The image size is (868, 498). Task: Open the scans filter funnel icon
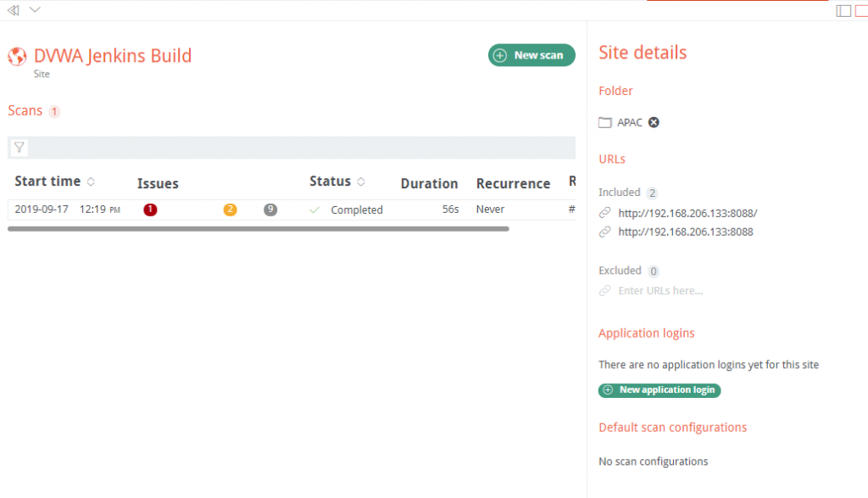[19, 148]
